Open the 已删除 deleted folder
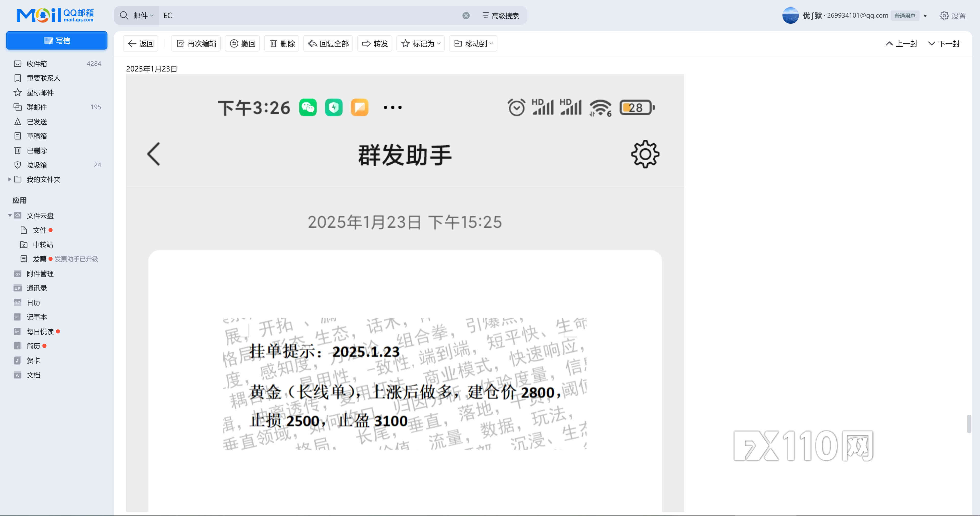This screenshot has width=980, height=516. [57, 150]
